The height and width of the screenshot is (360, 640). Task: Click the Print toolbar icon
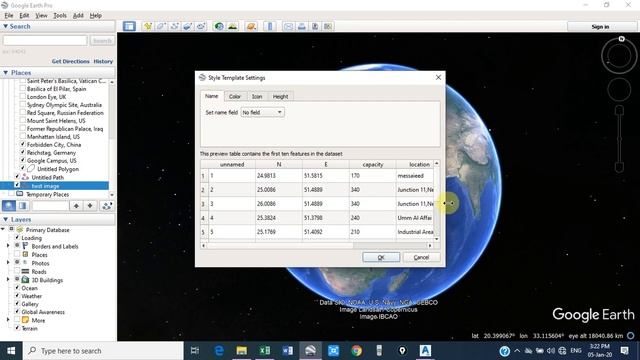coord(301,26)
